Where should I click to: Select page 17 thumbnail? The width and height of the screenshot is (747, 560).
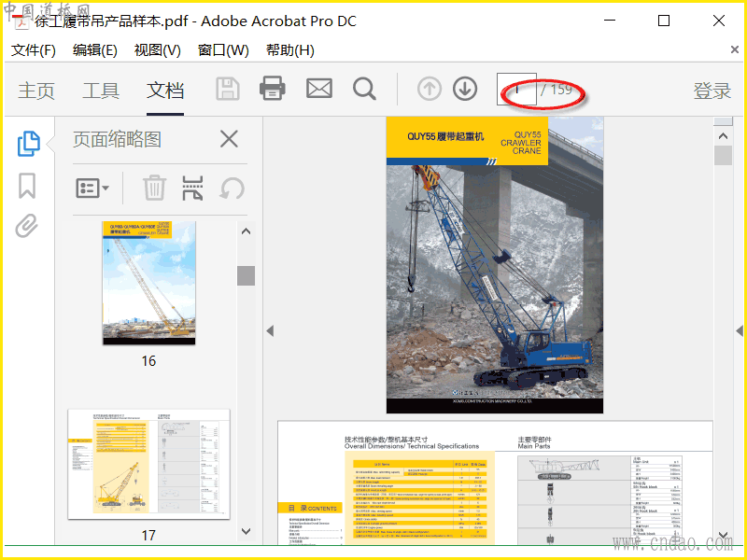click(148, 464)
